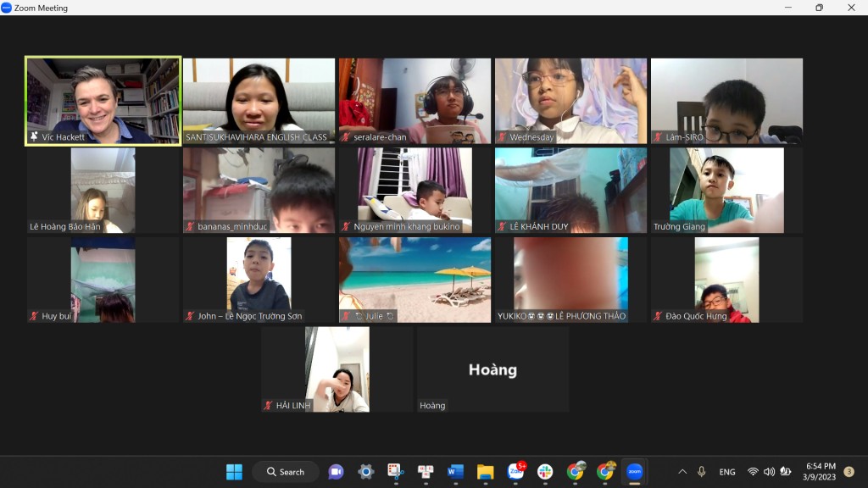Screen dimensions: 868x488
Task: Open the Windows Start menu
Action: (x=234, y=472)
